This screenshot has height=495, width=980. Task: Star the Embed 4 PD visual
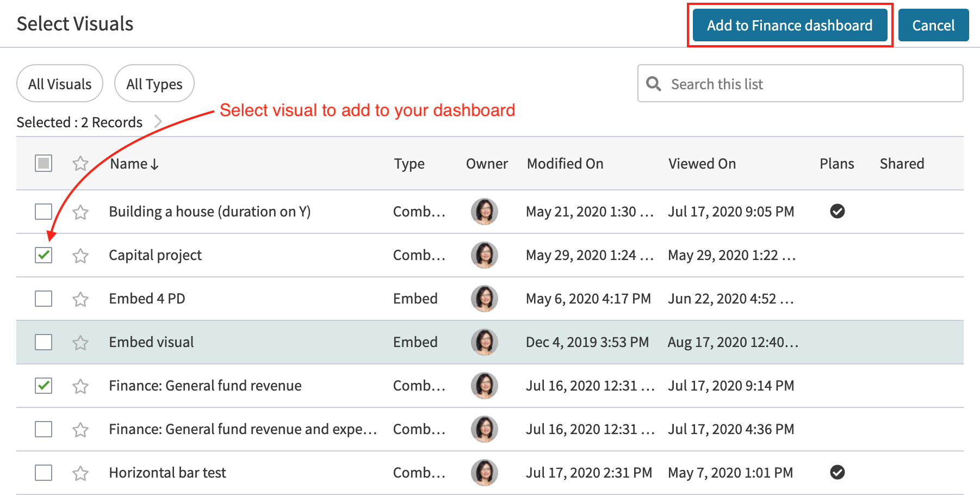80,299
